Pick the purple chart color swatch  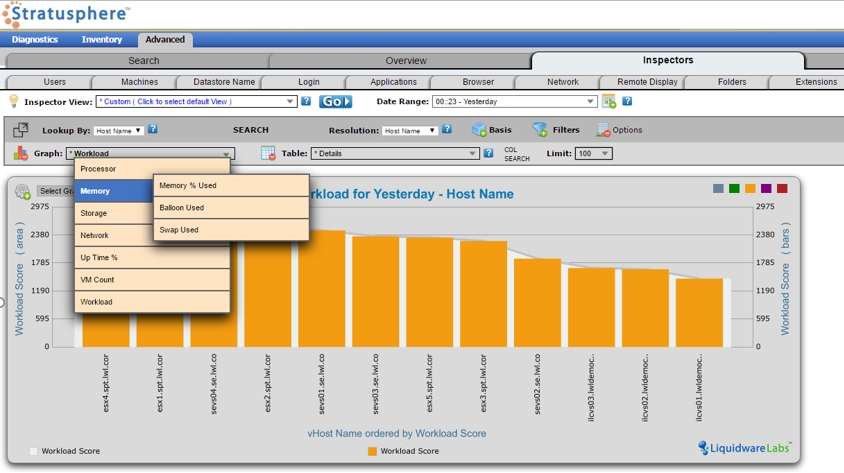coord(766,188)
